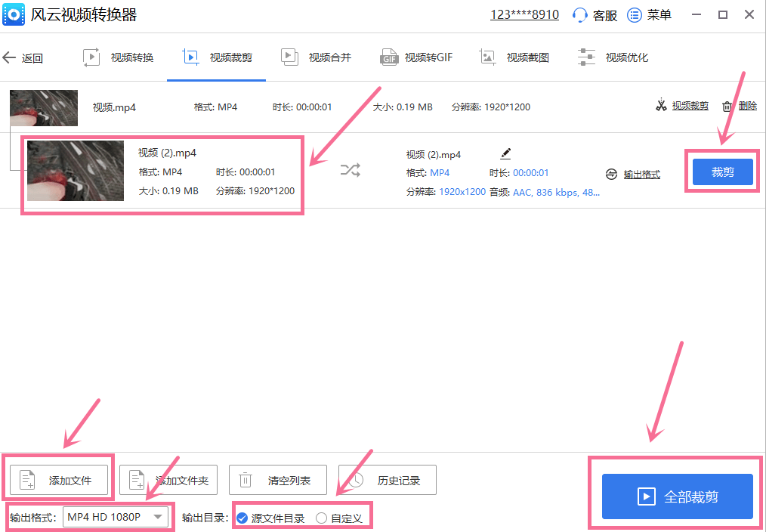The height and width of the screenshot is (532, 766).
Task: Edit output name with pencil icon
Action: click(x=505, y=153)
